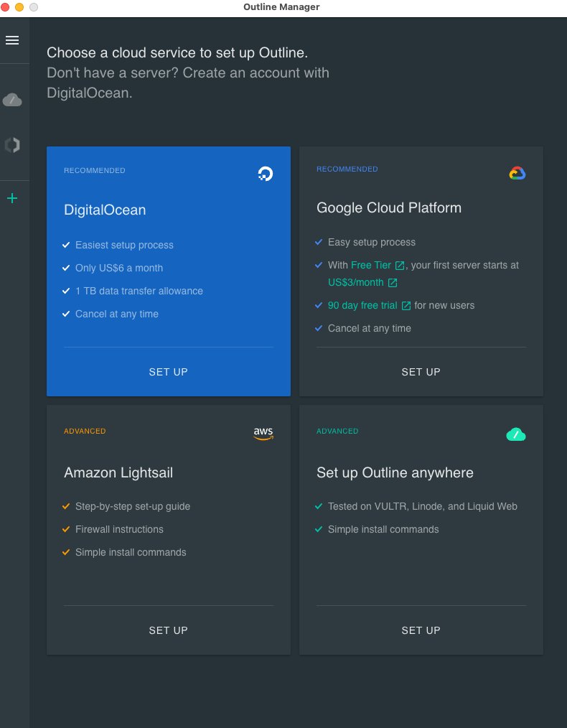567x728 pixels.
Task: Open external link icon after US$3/month
Action: point(393,283)
